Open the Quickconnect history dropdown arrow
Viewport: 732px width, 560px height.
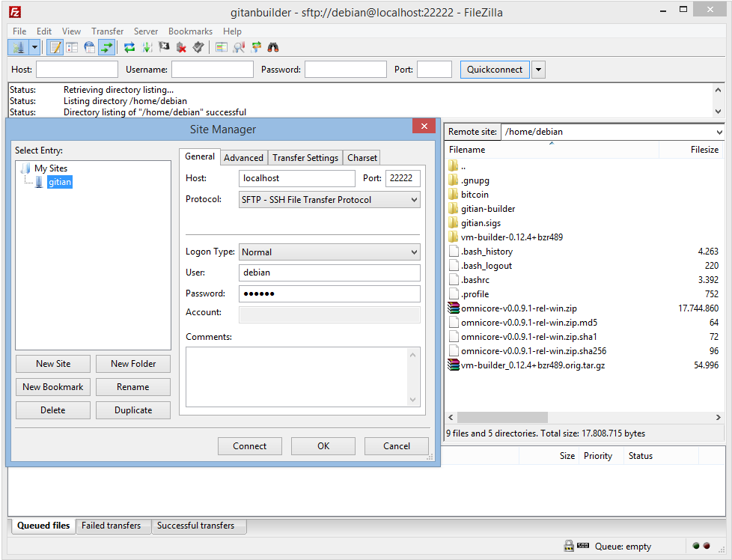point(538,70)
